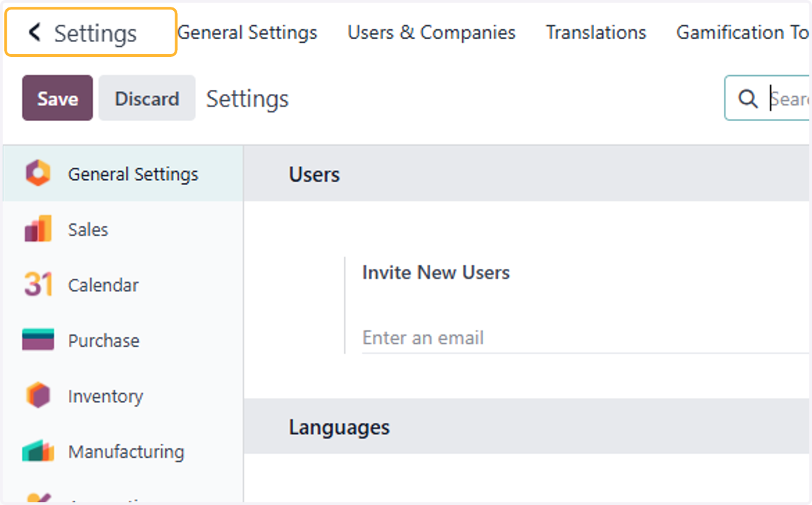This screenshot has width=812, height=505.
Task: Click the Calendar 31 icon
Action: 38,285
